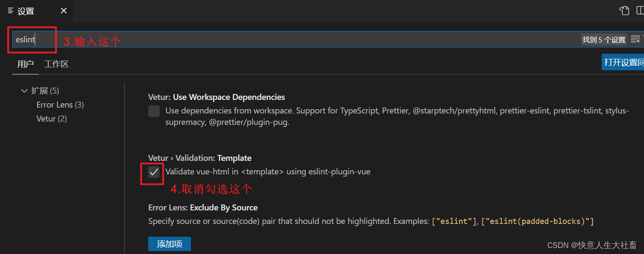This screenshot has width=644, height=254.
Task: Click the open settings JSON icon
Action: point(624,10)
